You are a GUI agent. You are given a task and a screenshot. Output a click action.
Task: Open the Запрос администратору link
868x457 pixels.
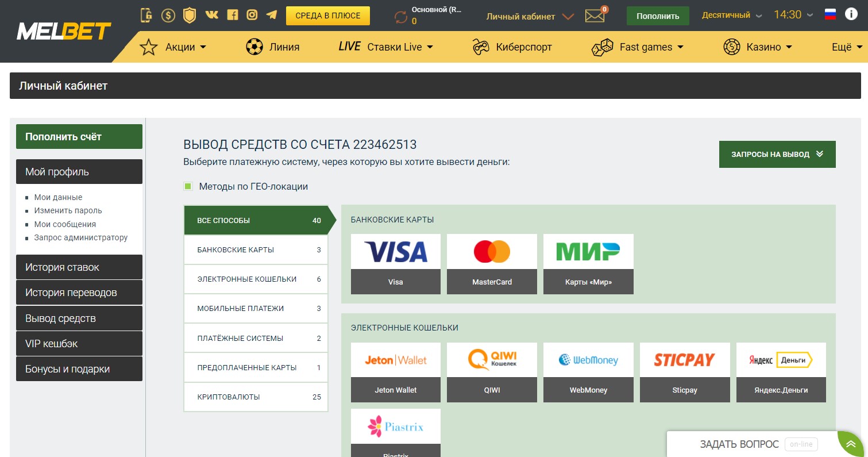(x=81, y=237)
